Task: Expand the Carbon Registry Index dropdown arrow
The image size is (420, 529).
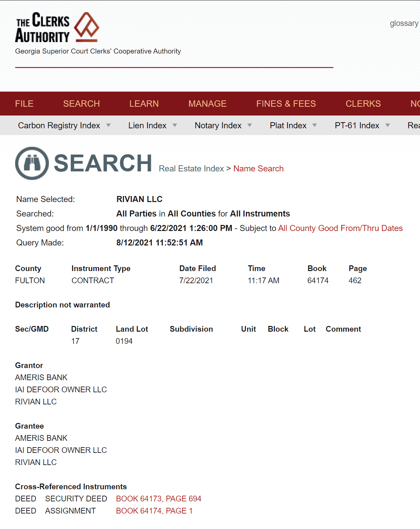Action: coord(108,125)
